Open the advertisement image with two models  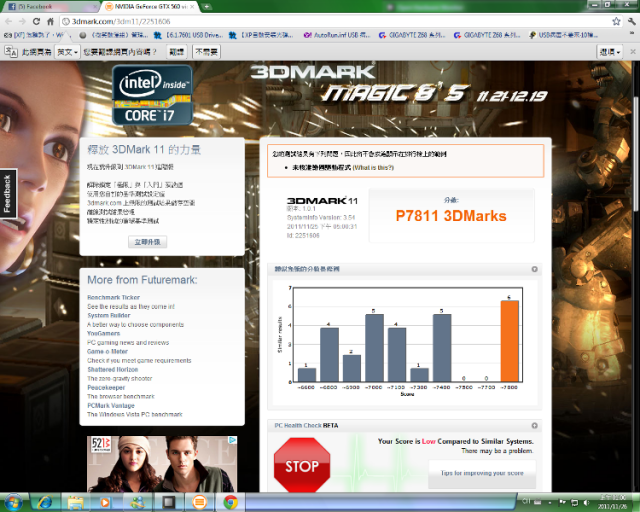point(162,464)
